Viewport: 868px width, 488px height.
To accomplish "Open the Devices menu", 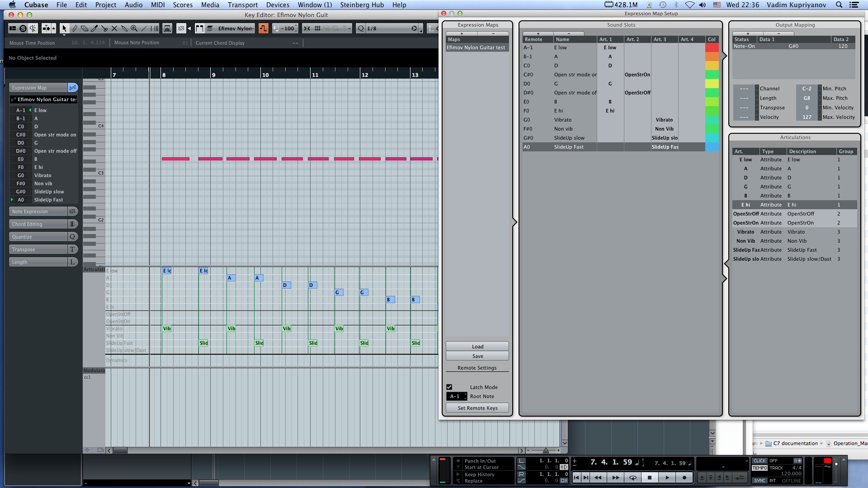I will [x=278, y=5].
